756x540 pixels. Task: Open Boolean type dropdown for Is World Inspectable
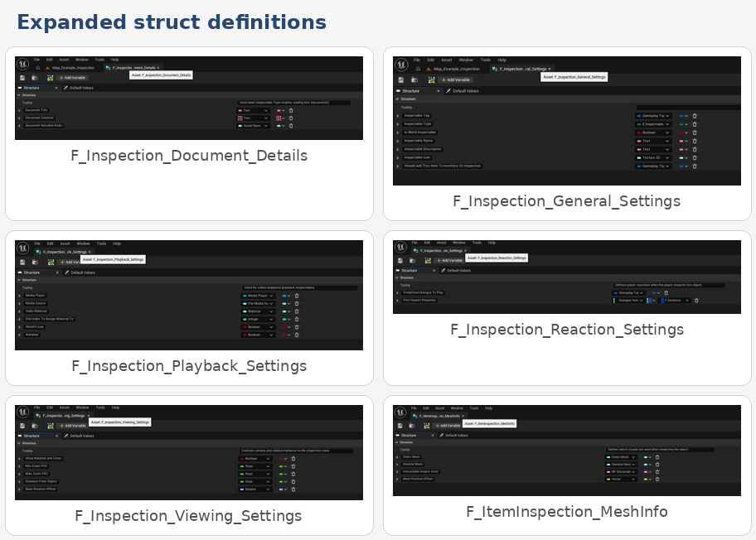click(653, 133)
